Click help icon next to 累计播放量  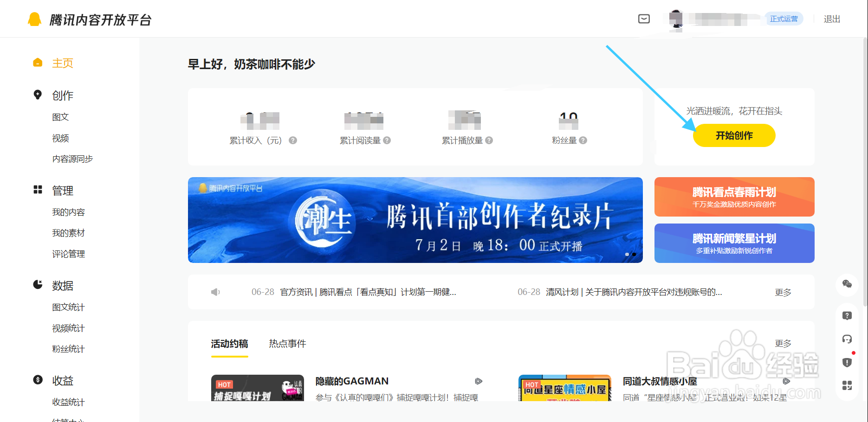click(x=489, y=140)
